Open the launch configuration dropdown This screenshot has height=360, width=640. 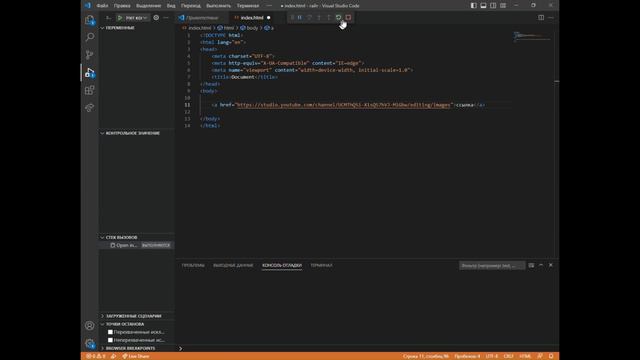tap(136, 18)
